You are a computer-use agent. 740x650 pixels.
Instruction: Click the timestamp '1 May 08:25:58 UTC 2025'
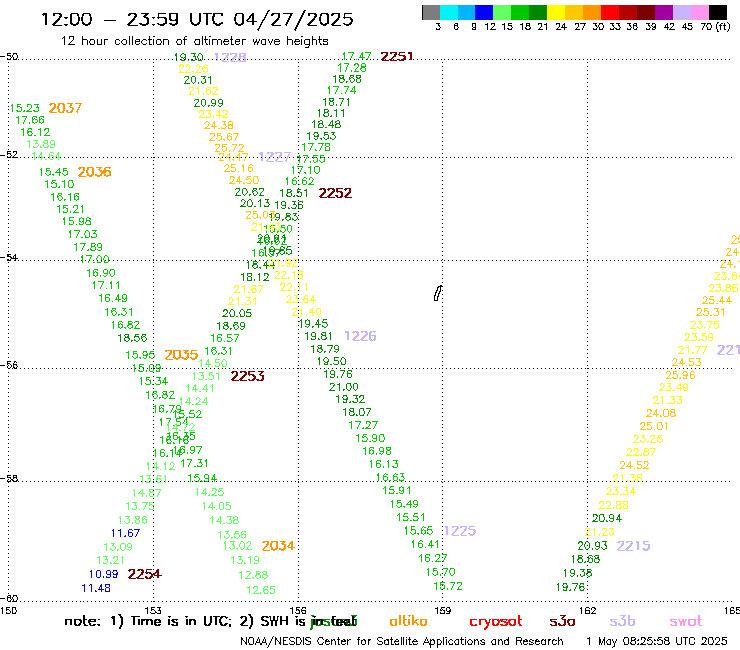point(657,642)
